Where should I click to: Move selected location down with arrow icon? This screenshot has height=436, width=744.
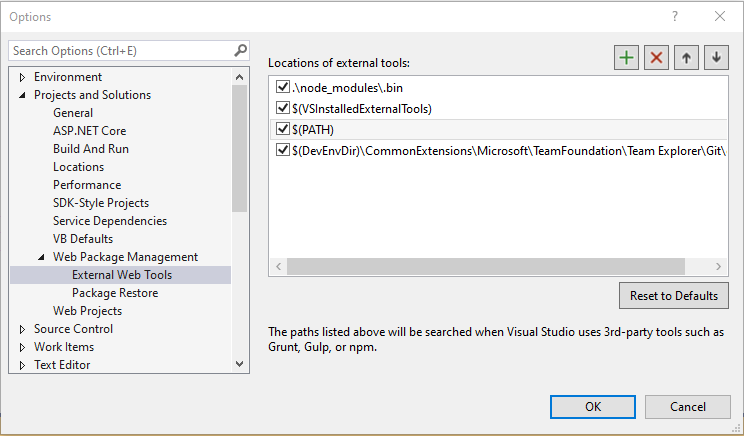[x=715, y=58]
